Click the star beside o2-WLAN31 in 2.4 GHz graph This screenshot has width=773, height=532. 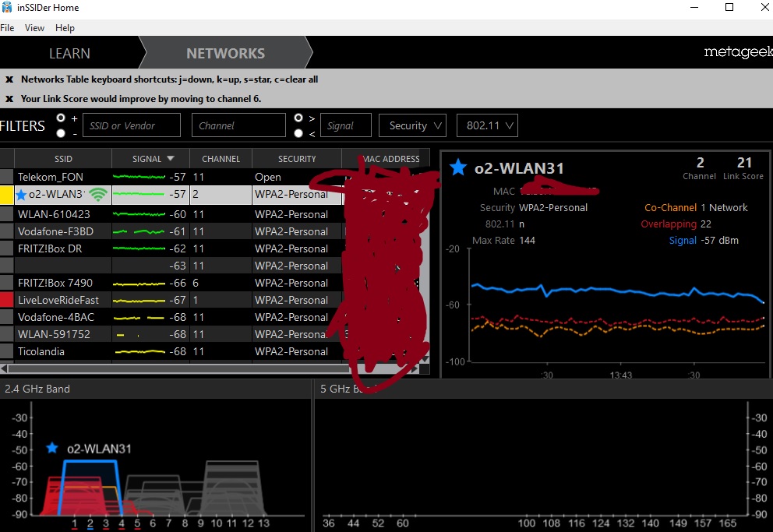(x=51, y=448)
